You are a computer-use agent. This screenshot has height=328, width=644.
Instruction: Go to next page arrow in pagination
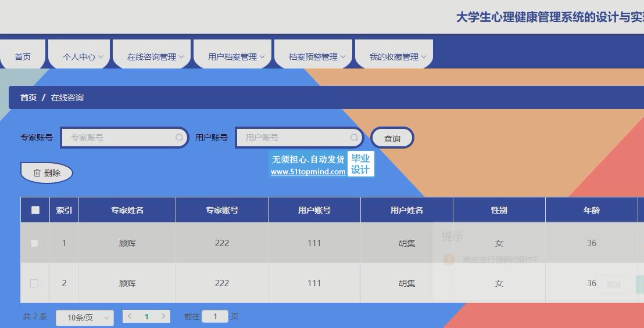coord(163,316)
